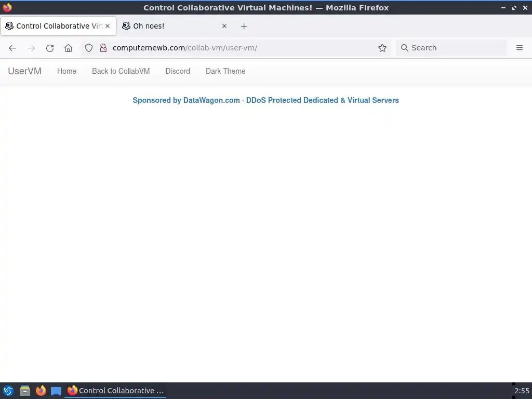Open the browser home page icon
The height and width of the screenshot is (399, 532).
click(x=68, y=48)
